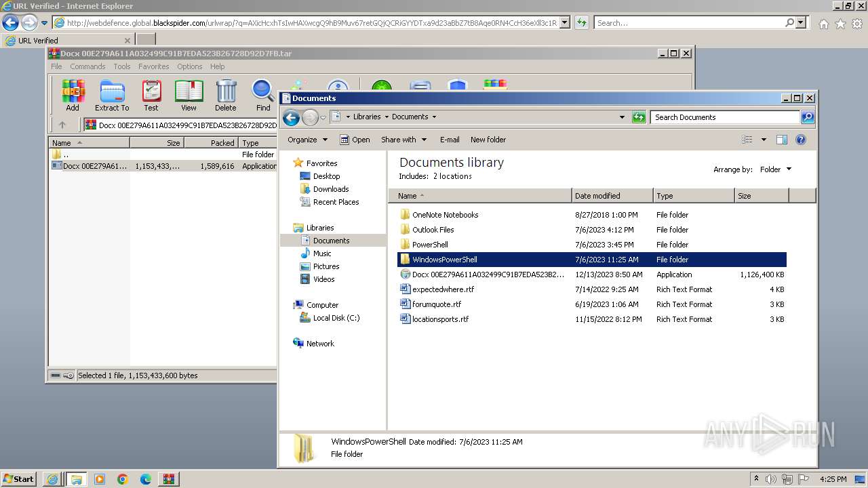868x488 pixels.
Task: Click the Test archive icon in WinRAR
Action: click(x=151, y=96)
